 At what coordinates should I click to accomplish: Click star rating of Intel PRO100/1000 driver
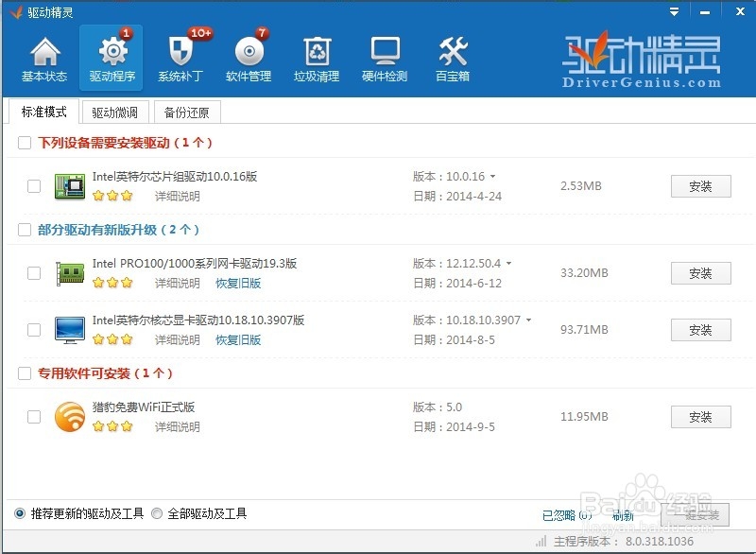click(x=112, y=283)
